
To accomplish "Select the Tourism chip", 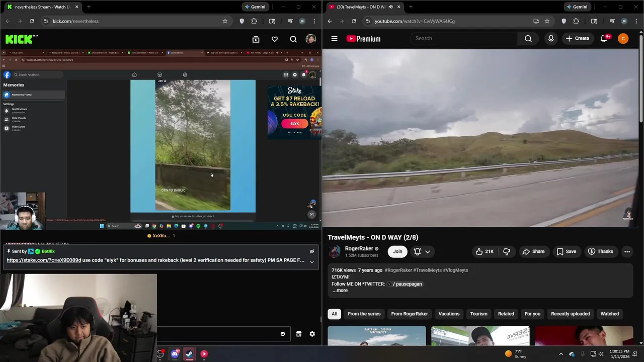I will [x=478, y=314].
